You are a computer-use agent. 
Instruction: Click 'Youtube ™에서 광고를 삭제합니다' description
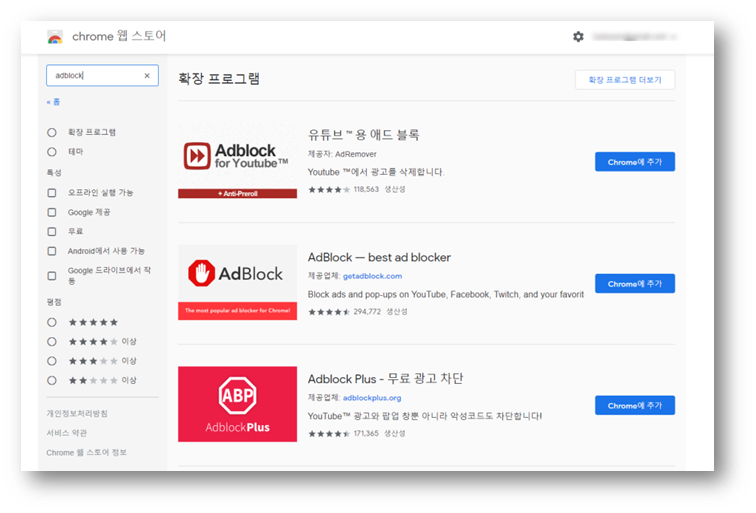[376, 172]
